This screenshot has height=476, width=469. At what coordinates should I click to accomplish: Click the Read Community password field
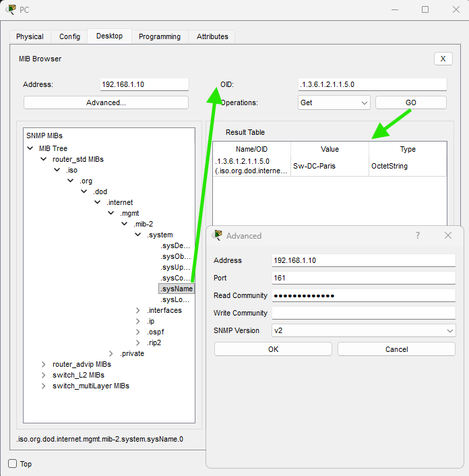[364, 295]
